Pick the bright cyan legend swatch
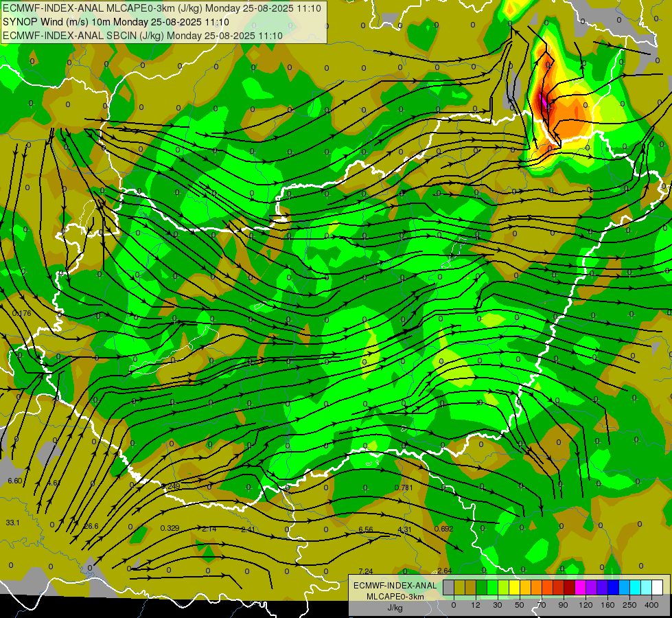This screenshot has height=618, width=672. 636,588
